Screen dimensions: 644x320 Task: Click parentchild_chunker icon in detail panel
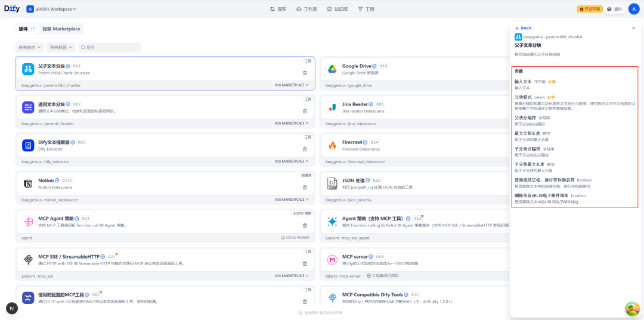(518, 37)
